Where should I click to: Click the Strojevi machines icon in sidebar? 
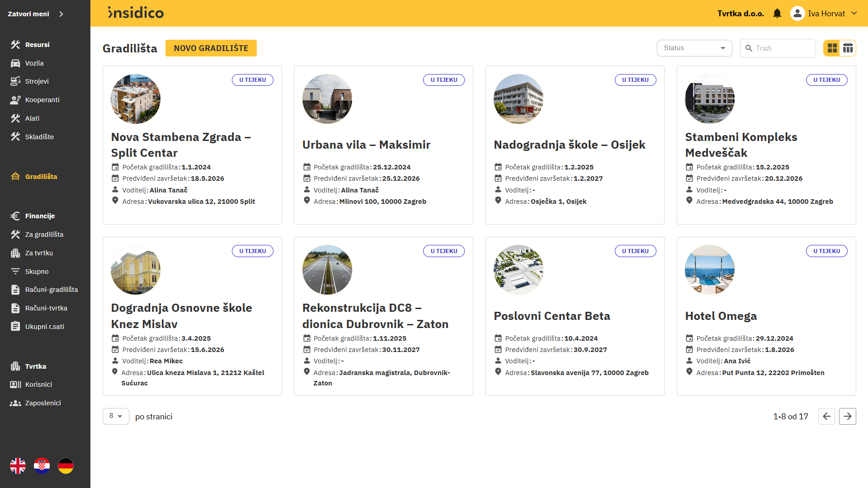click(15, 81)
